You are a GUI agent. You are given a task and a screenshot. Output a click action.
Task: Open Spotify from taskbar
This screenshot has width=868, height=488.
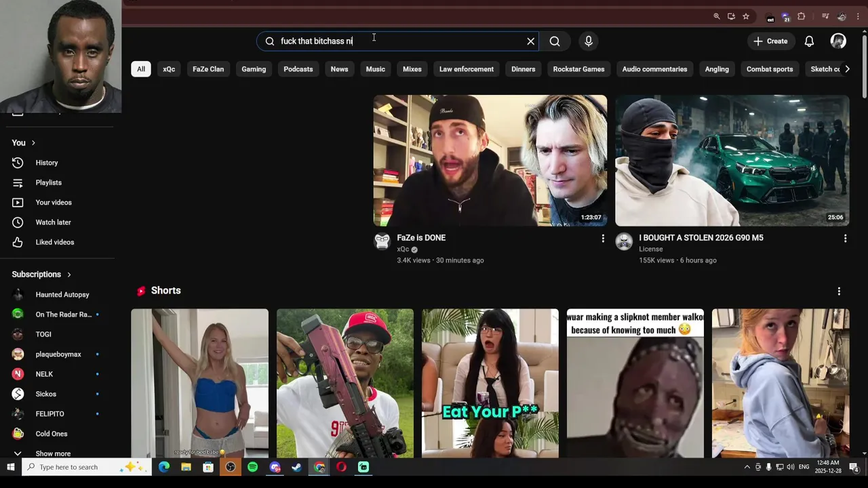[x=253, y=467]
